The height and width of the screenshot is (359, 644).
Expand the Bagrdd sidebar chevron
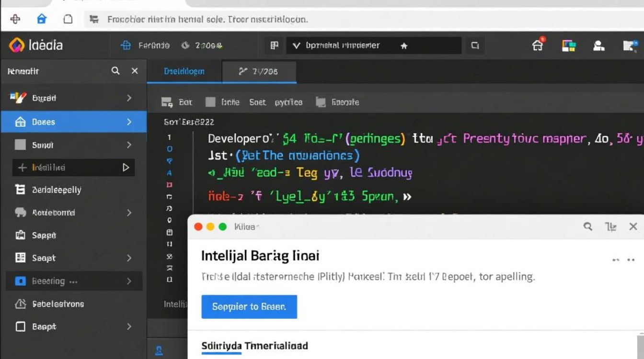(129, 98)
